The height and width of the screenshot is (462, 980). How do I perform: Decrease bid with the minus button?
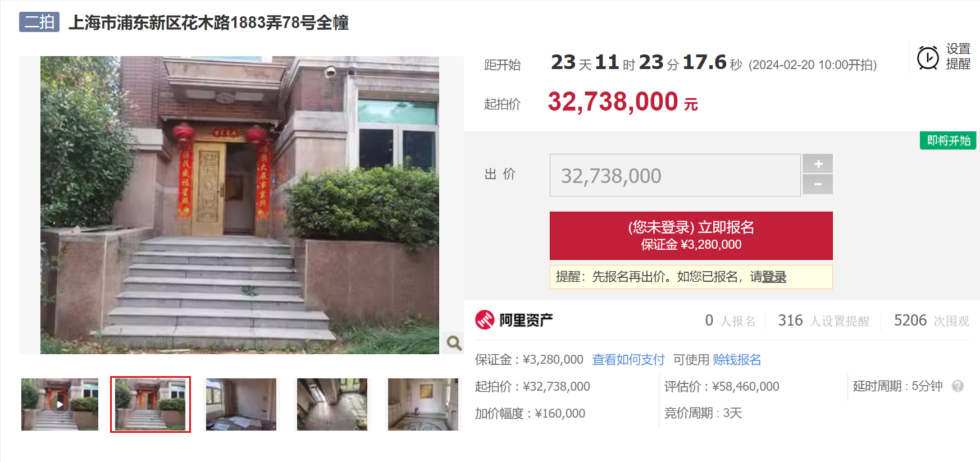818,184
